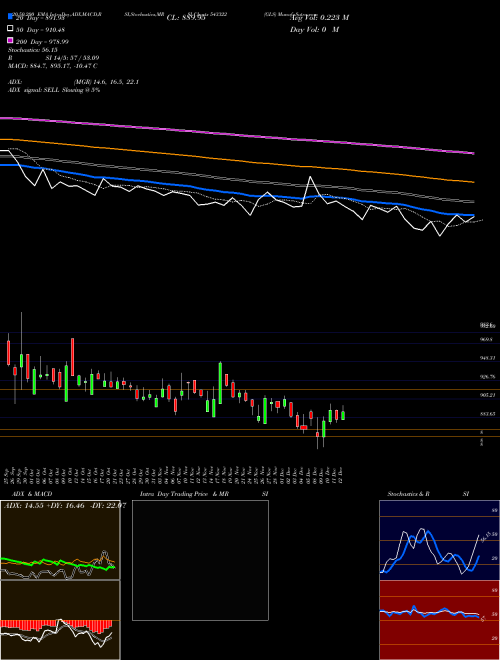Click the 'ADX signal: SELL Slowing @ 5%' text
Screen dimensions: 500x660
tap(54, 90)
